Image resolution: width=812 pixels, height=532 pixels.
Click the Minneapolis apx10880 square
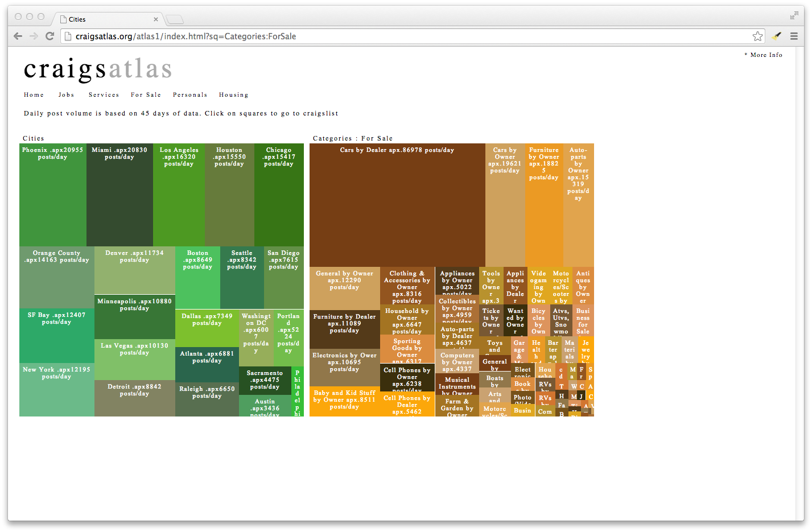coord(134,316)
